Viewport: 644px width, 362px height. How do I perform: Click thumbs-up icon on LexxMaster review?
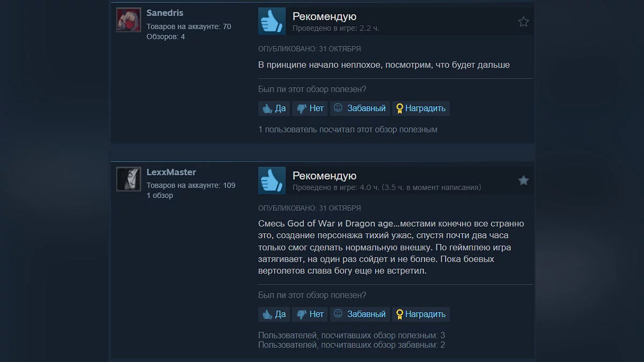(x=272, y=180)
